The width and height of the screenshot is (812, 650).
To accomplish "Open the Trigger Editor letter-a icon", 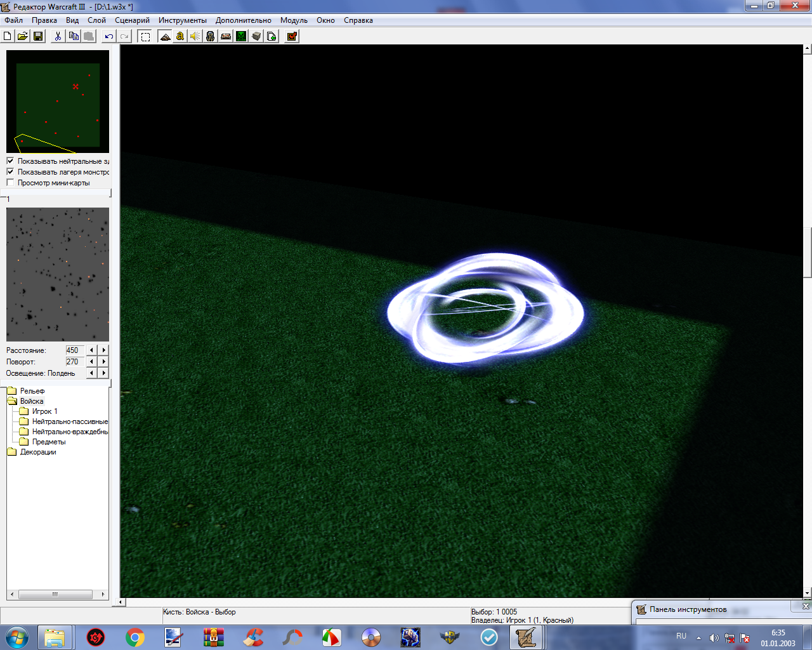I will (x=180, y=36).
